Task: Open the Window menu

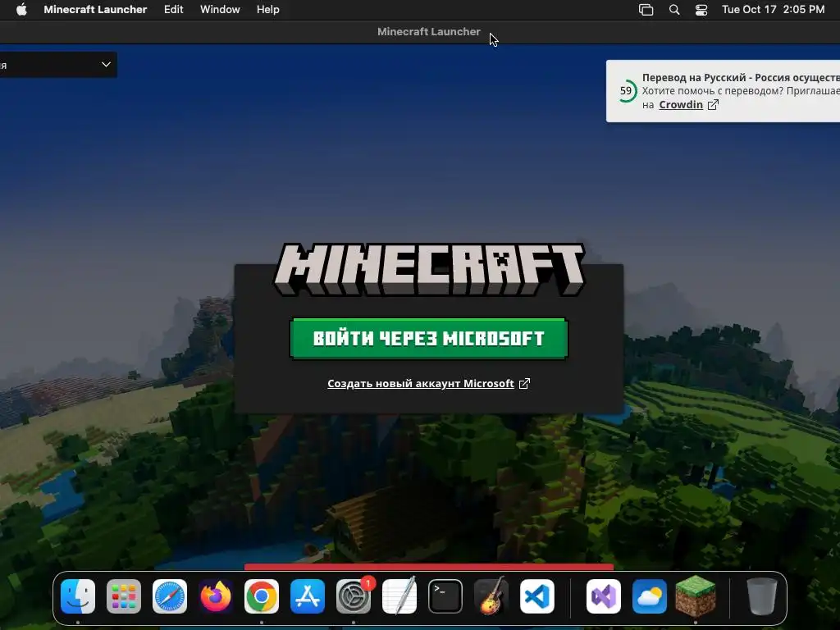Action: click(220, 10)
